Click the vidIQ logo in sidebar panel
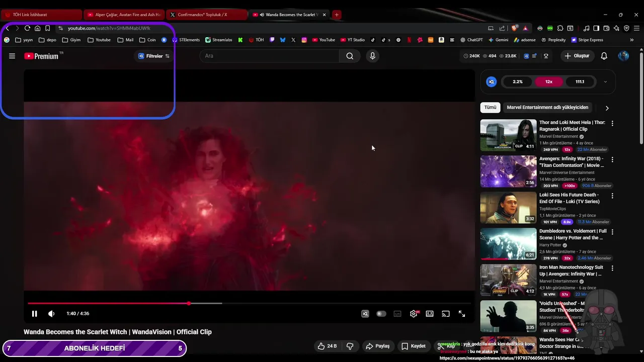This screenshot has height=362, width=644. point(492,81)
